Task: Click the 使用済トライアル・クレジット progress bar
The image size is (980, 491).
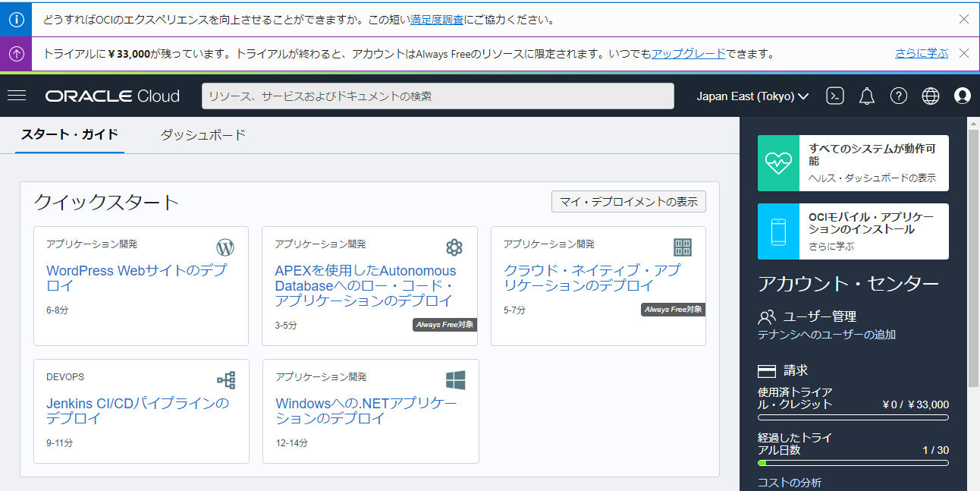Action: pyautogui.click(x=853, y=417)
